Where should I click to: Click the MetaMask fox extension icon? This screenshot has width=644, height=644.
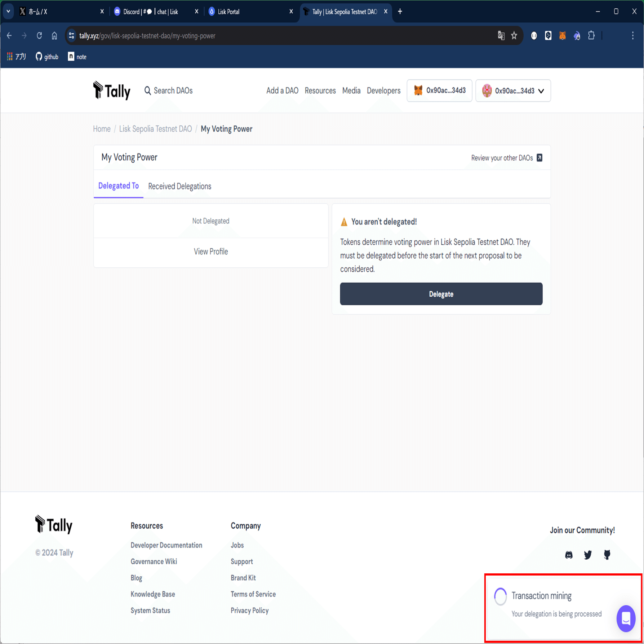pos(563,36)
